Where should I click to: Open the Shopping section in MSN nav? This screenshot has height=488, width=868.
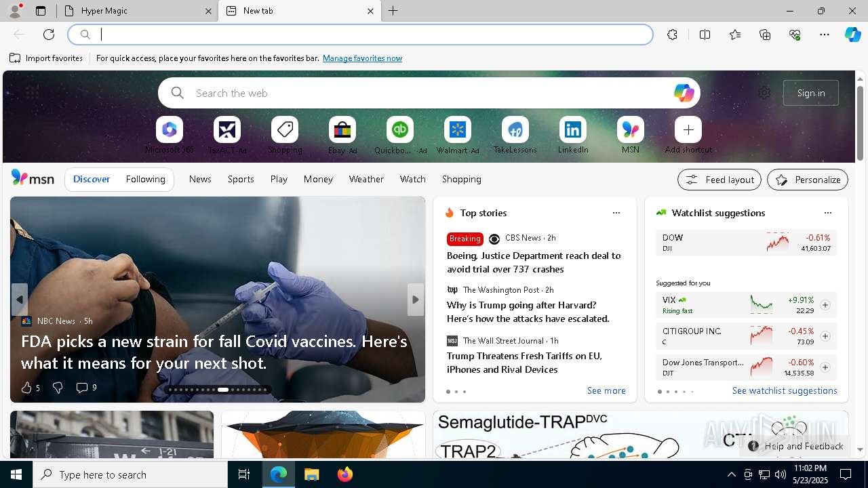point(462,179)
